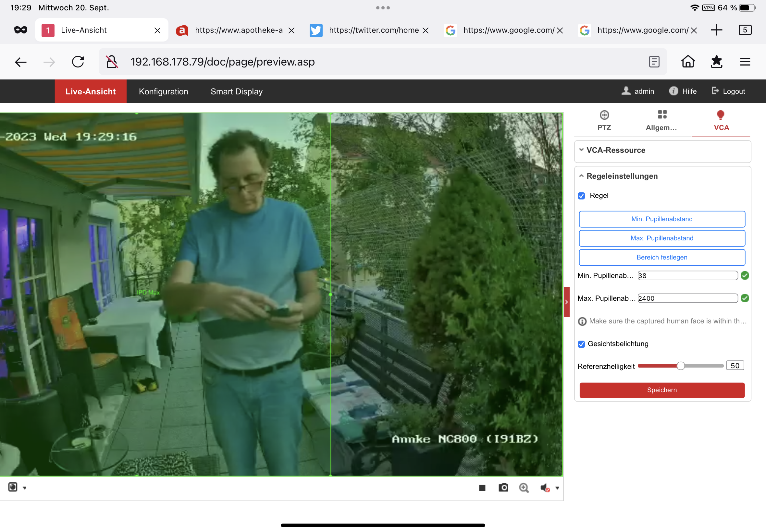This screenshot has width=766, height=532.
Task: Capture a snapshot with camera icon
Action: click(503, 488)
